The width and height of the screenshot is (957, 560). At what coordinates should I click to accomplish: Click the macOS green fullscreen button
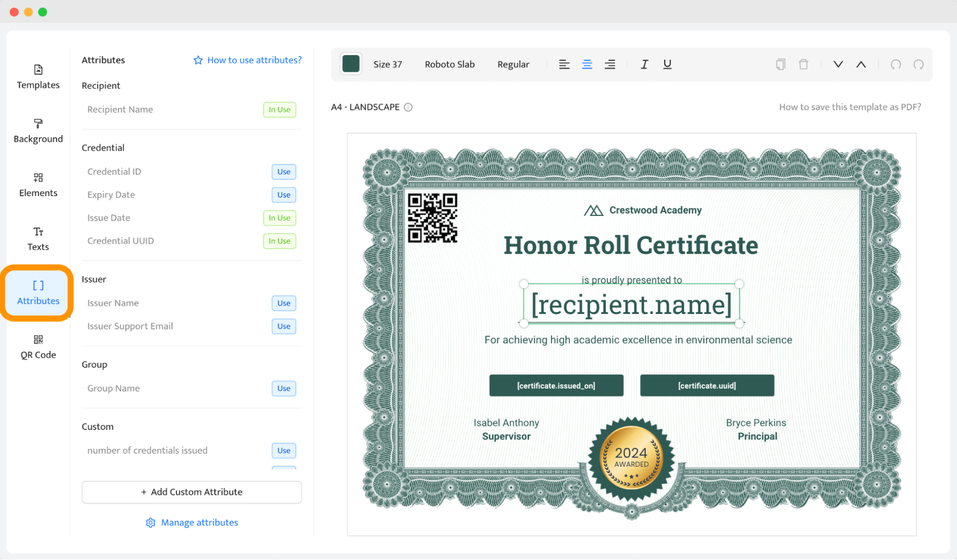click(x=43, y=12)
